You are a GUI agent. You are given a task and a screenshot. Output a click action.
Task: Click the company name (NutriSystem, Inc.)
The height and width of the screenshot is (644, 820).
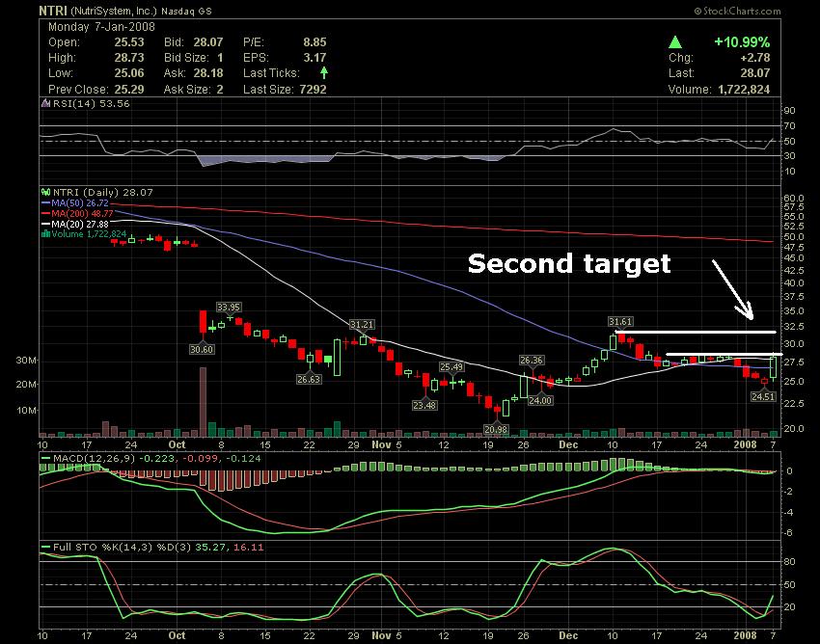114,11
